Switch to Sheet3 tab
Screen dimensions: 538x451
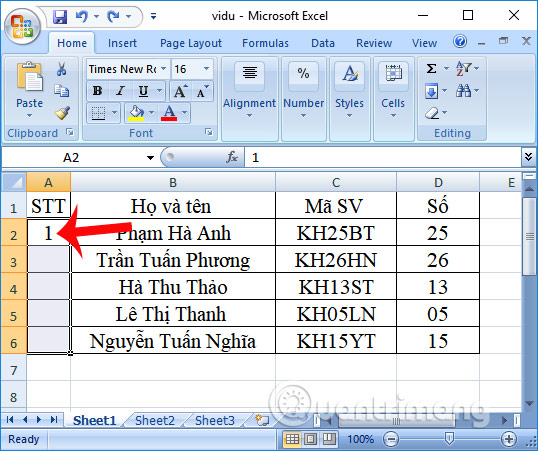point(214,420)
